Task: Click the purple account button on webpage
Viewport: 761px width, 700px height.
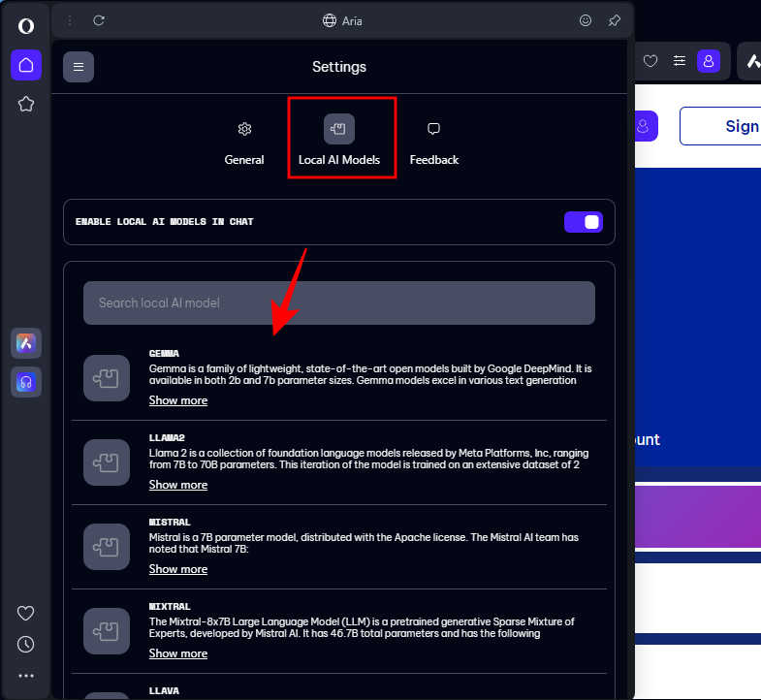Action: pos(647,126)
